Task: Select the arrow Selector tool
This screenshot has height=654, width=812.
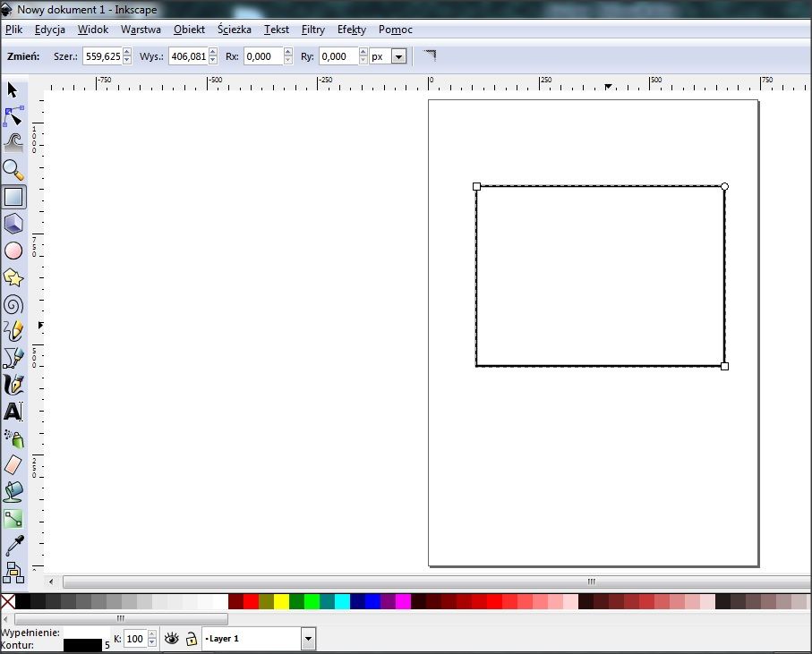Action: [13, 89]
